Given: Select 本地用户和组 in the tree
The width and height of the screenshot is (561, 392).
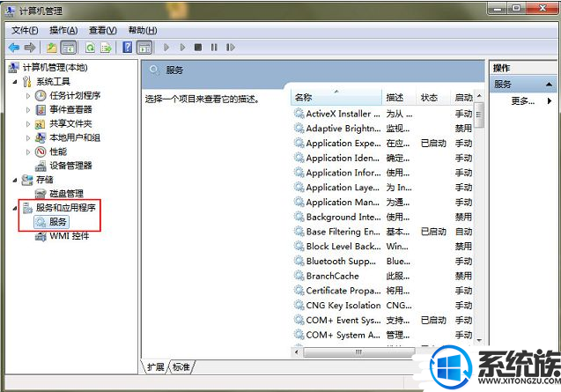Looking at the screenshot, I should [x=75, y=137].
